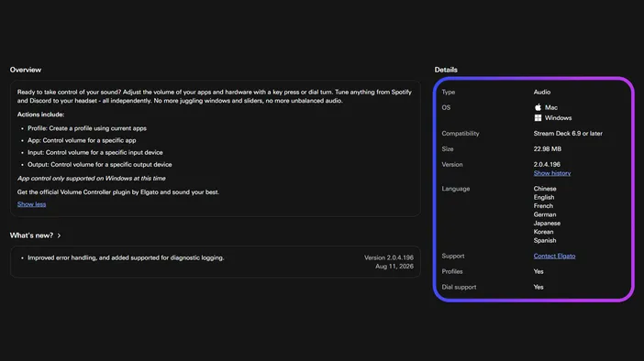
Task: Click 'Input: Control volume' bullet
Action: 95,153
